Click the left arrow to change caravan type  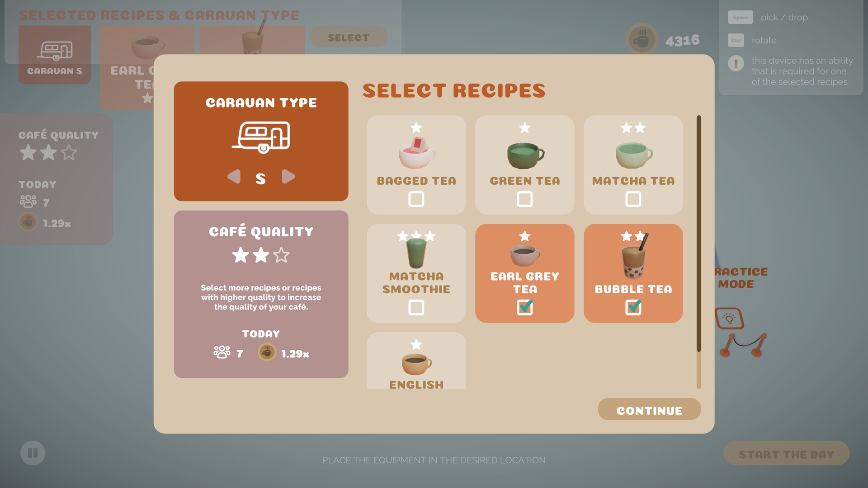[234, 177]
